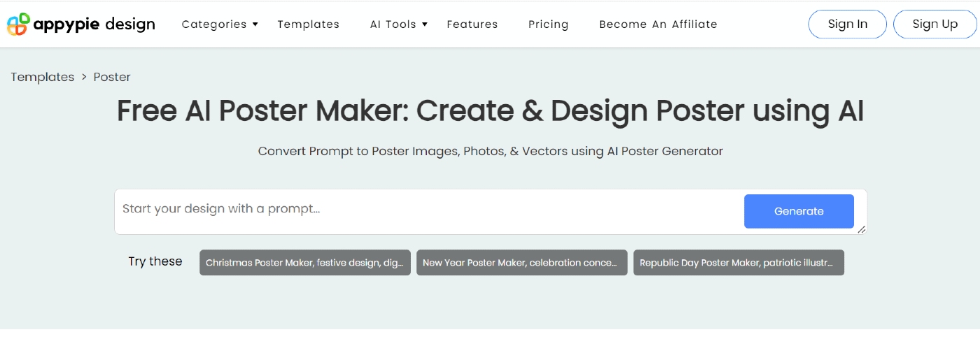Click the colorful Appy Pie logo icon
The height and width of the screenshot is (360, 980).
coord(18,24)
